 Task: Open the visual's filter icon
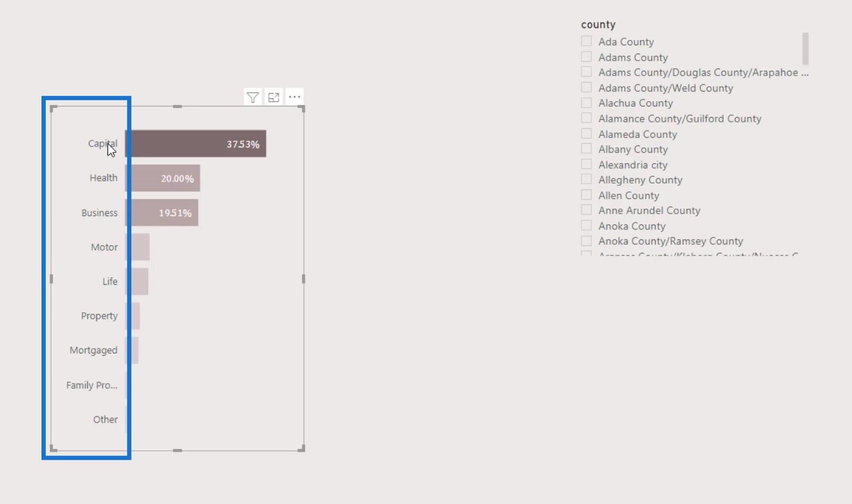coord(253,97)
